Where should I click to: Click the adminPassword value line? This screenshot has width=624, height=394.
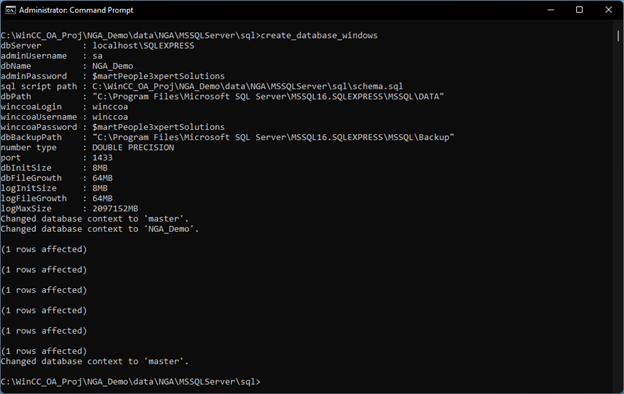(158, 76)
